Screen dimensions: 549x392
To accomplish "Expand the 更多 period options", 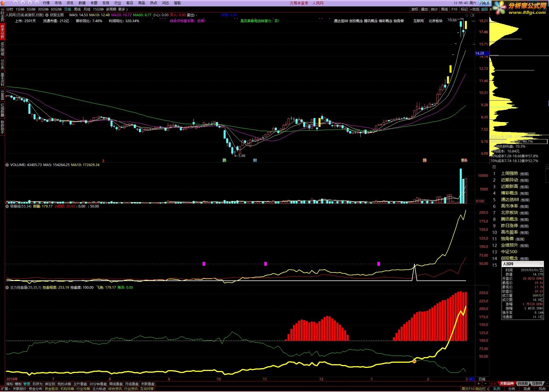I will pos(122,9).
